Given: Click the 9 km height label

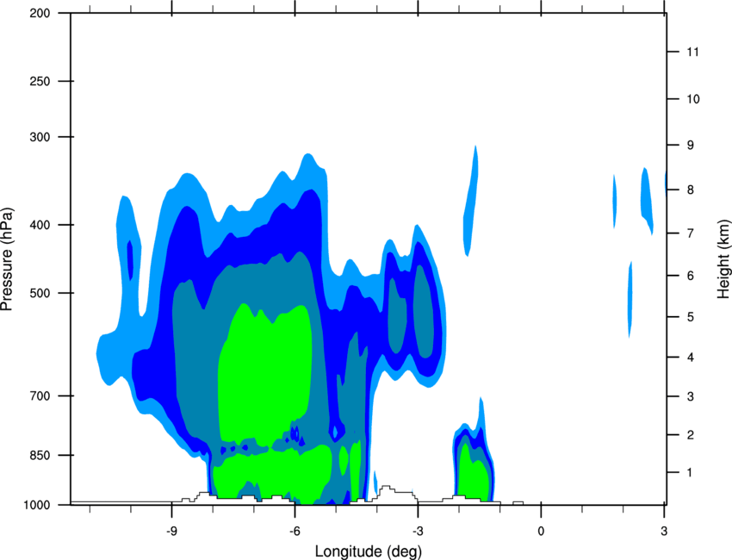Looking at the screenshot, I should click(691, 146).
